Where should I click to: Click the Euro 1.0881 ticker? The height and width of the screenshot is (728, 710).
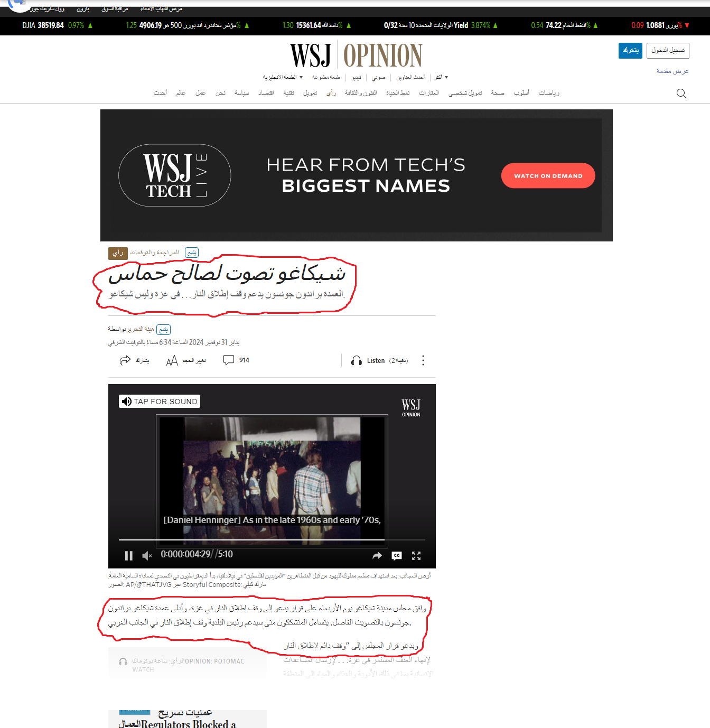(x=660, y=25)
